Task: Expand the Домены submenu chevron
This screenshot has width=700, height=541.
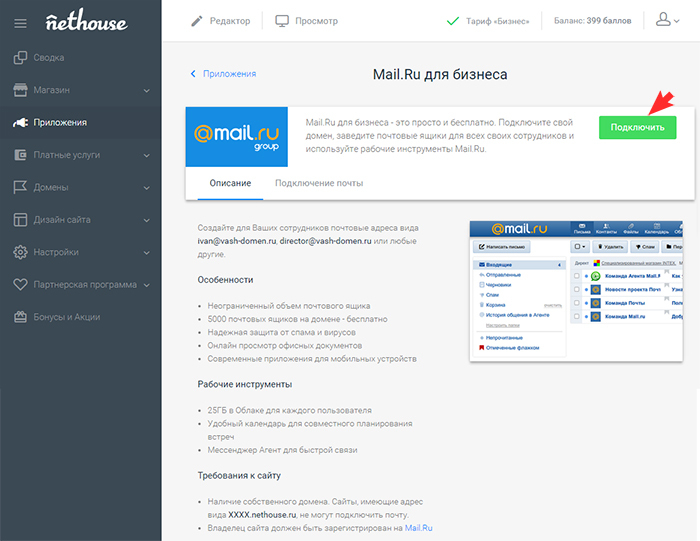Action: [146, 188]
